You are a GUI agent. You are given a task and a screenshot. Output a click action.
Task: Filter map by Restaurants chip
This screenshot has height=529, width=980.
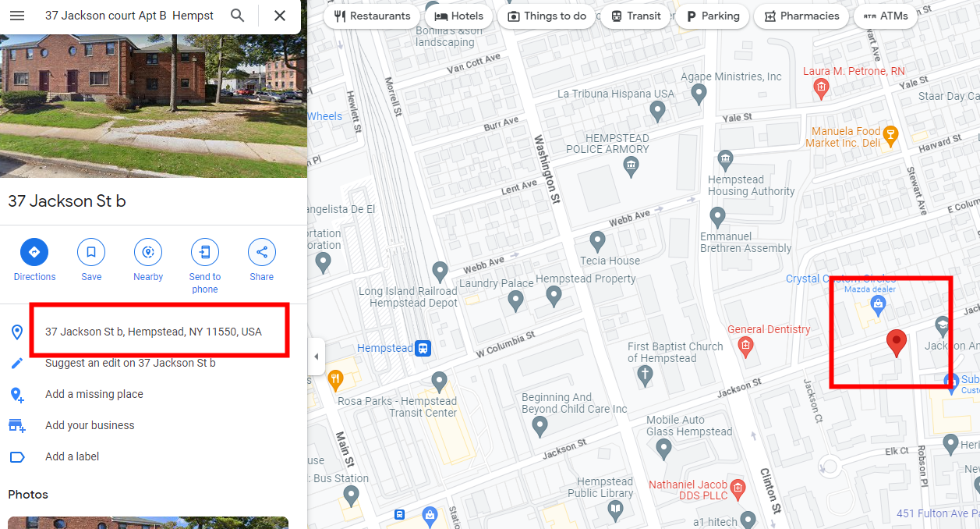tap(371, 16)
